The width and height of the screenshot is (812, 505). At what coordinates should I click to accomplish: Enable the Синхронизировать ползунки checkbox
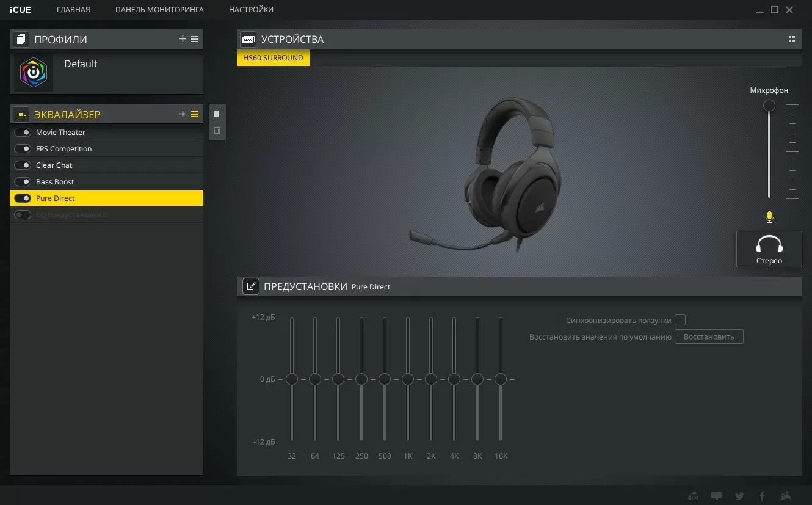click(680, 321)
